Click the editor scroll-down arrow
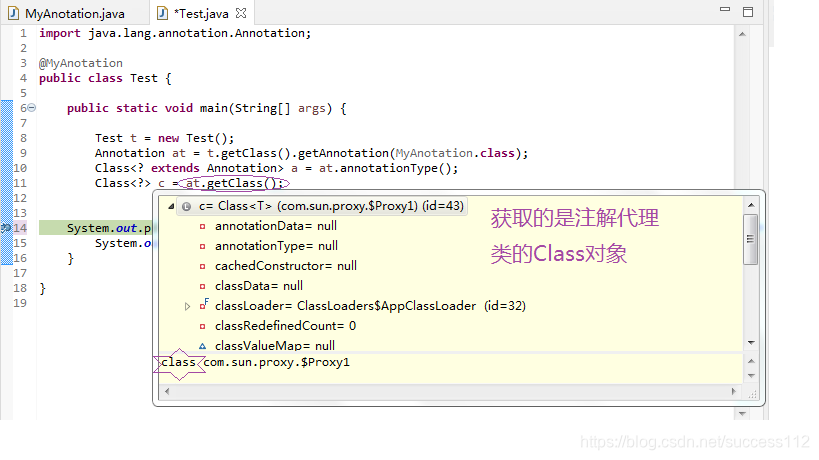 (742, 414)
